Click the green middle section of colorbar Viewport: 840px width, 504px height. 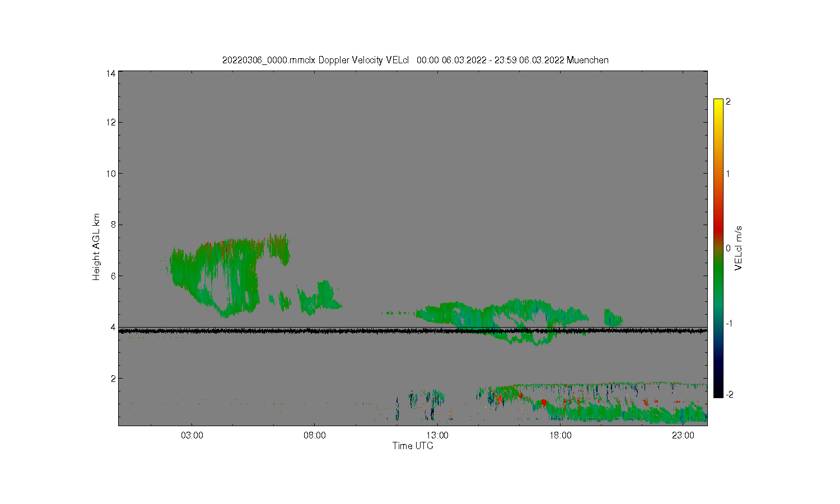[x=718, y=274]
